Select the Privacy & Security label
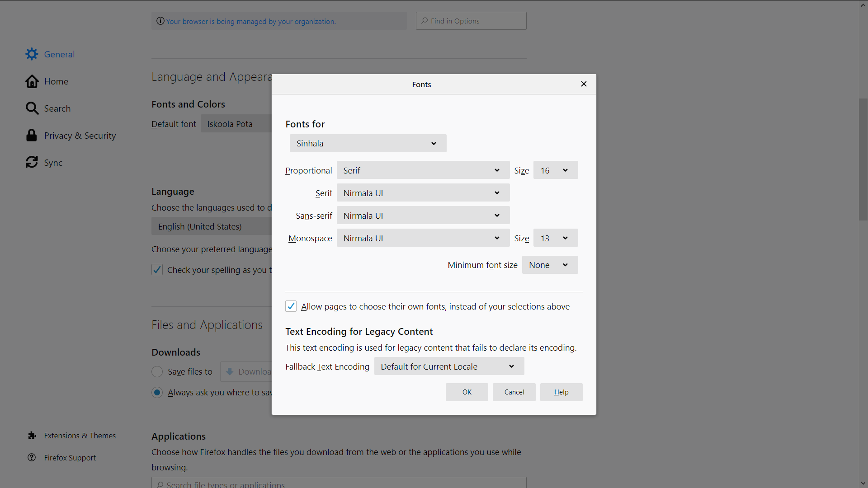This screenshot has width=868, height=488. tap(80, 136)
